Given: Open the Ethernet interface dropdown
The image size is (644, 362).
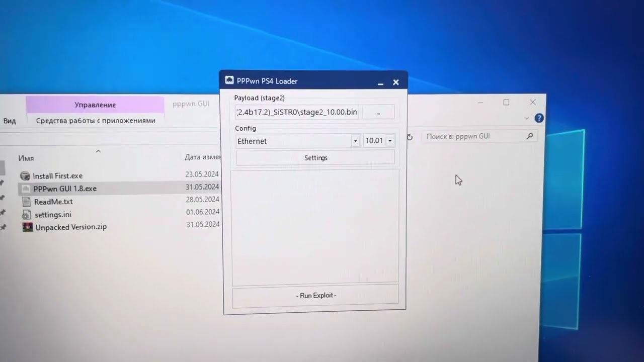Looking at the screenshot, I should coord(355,141).
